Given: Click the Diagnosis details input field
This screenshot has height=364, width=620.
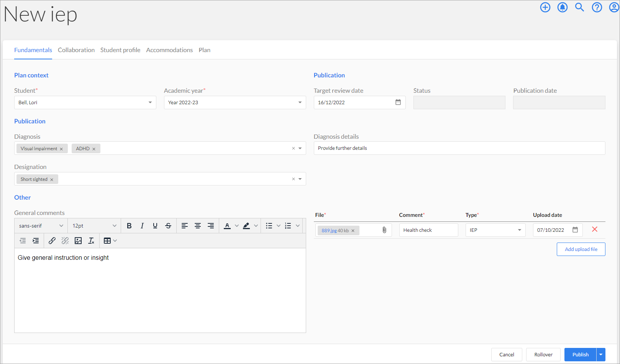Looking at the screenshot, I should pyautogui.click(x=459, y=148).
